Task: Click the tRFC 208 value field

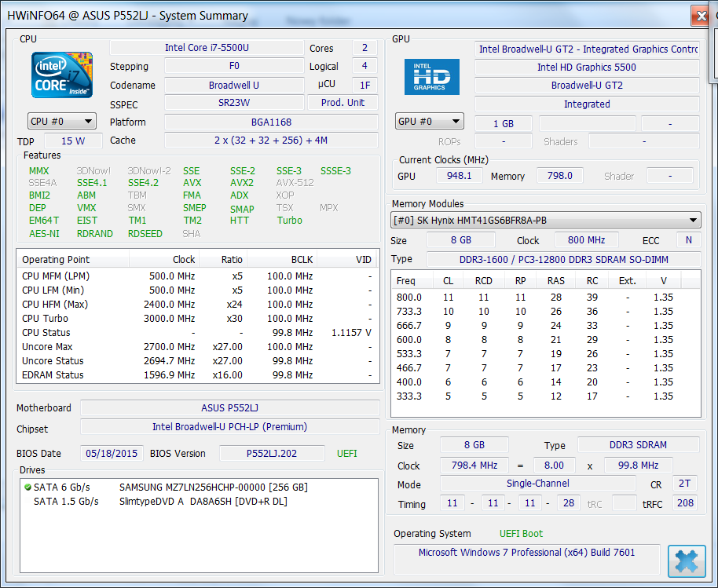Action: [x=685, y=503]
